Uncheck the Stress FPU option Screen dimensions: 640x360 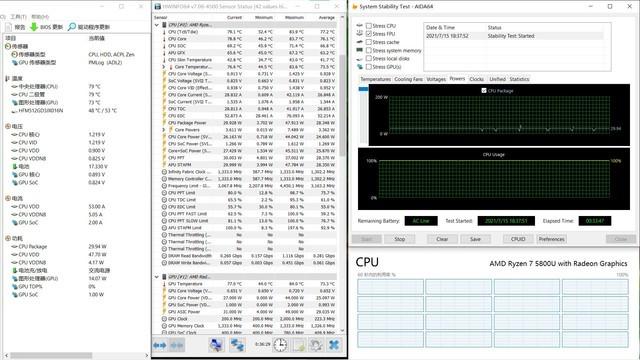pyautogui.click(x=369, y=34)
